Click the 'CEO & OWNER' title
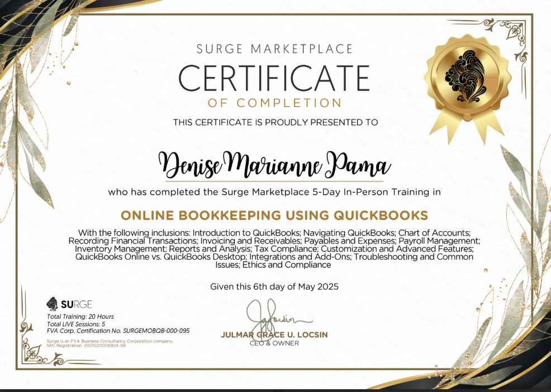Screen dimensions: 551x392 (x=274, y=343)
